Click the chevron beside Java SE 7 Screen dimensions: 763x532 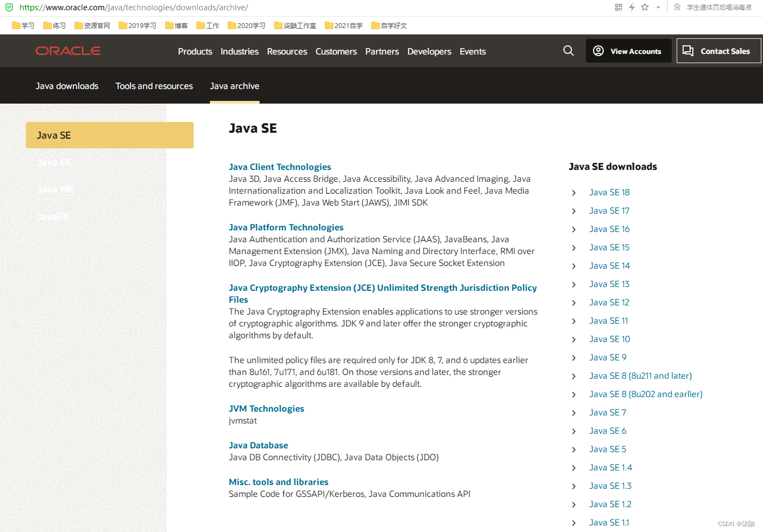[574, 413]
